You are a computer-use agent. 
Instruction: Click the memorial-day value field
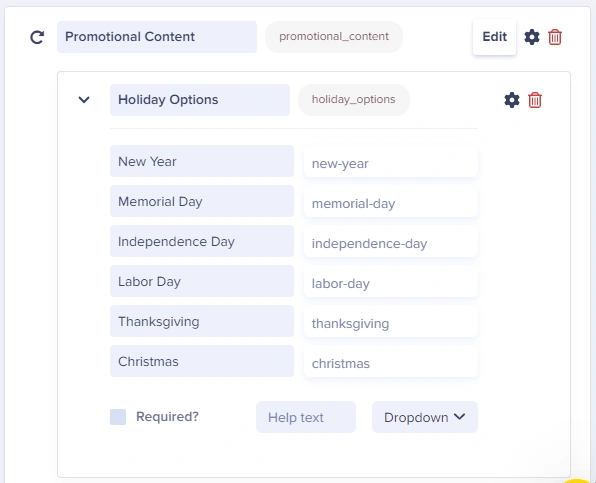pos(391,201)
